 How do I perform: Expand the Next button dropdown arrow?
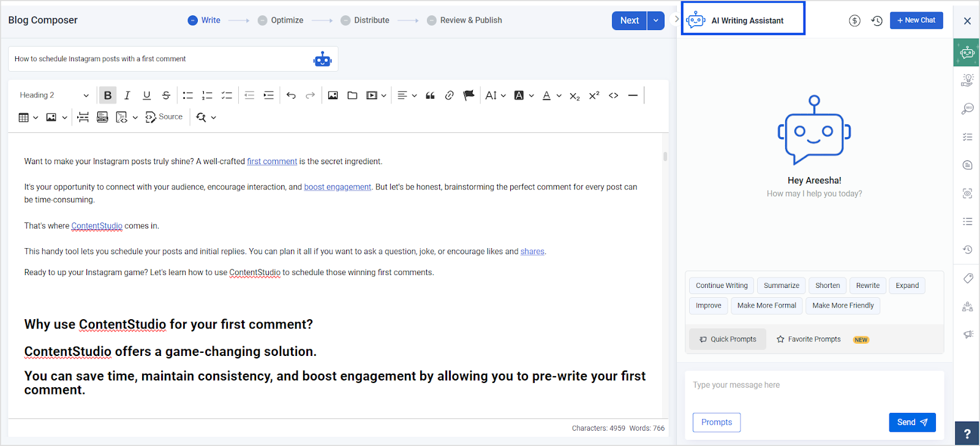(655, 20)
